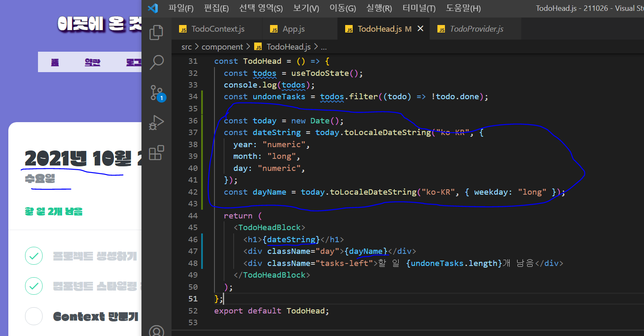This screenshot has width=644, height=336.
Task: Click the return keyword on line 44
Action: click(238, 216)
